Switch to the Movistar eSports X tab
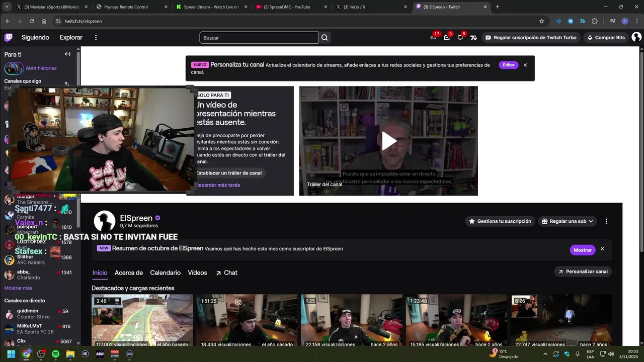 52,7
